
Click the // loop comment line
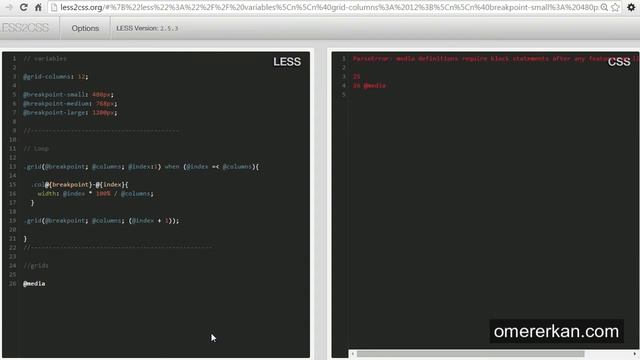[36, 149]
